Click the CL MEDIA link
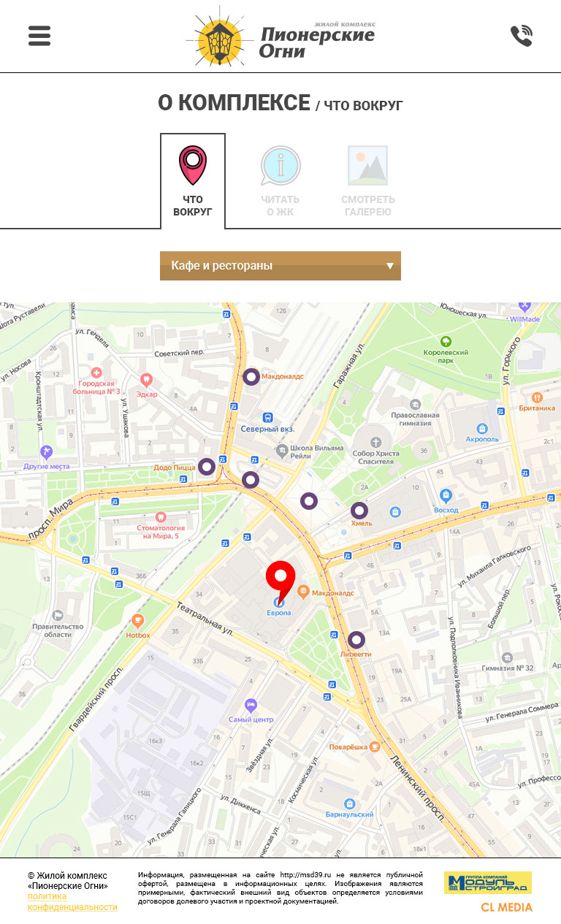 click(506, 907)
